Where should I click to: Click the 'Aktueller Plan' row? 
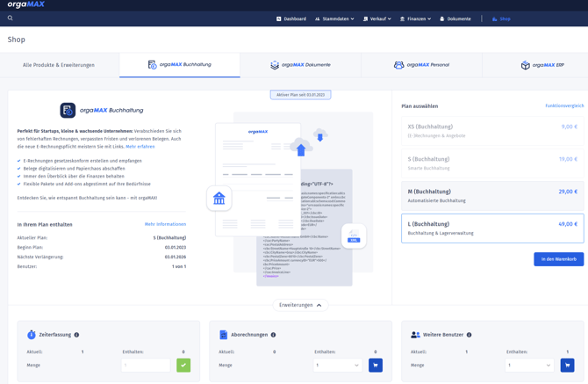pyautogui.click(x=102, y=238)
